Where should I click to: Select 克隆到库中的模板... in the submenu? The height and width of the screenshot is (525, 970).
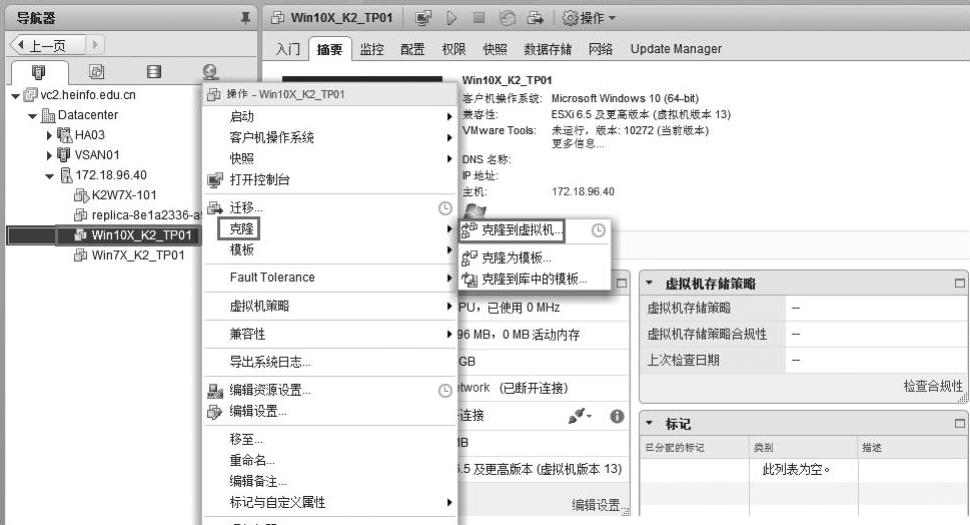click(534, 279)
